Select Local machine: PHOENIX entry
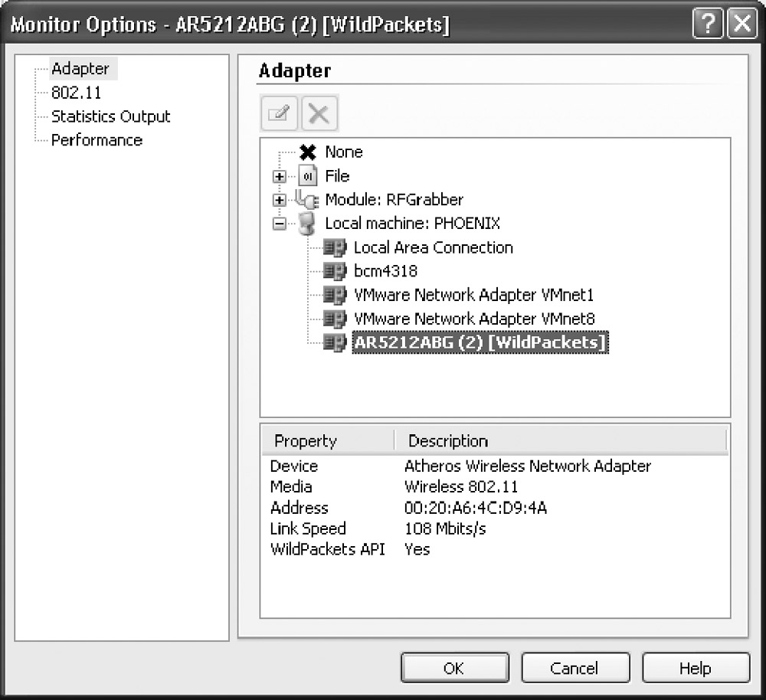This screenshot has width=766, height=700. click(x=413, y=224)
